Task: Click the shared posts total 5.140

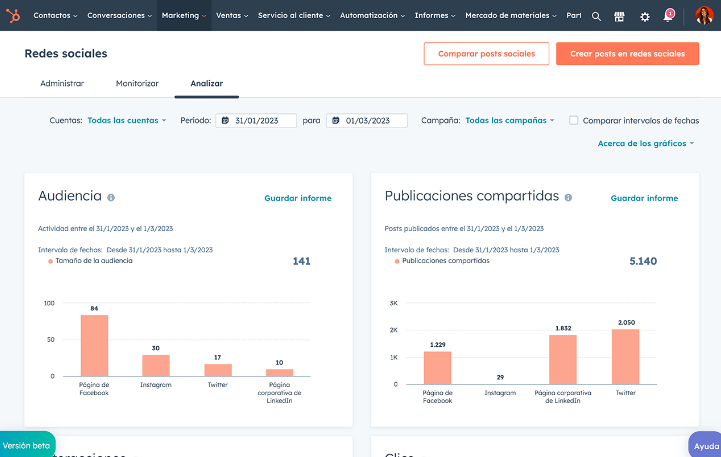Action: click(643, 261)
